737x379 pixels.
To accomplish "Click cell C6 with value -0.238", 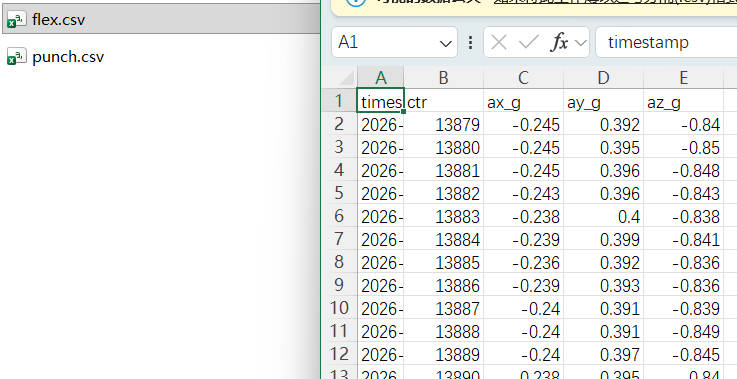I will tap(523, 216).
